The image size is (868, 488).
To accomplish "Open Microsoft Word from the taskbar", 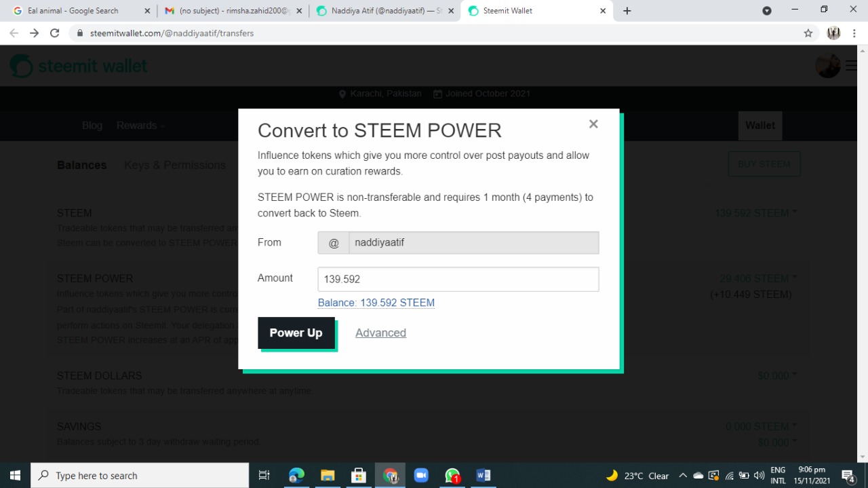I will [x=484, y=475].
